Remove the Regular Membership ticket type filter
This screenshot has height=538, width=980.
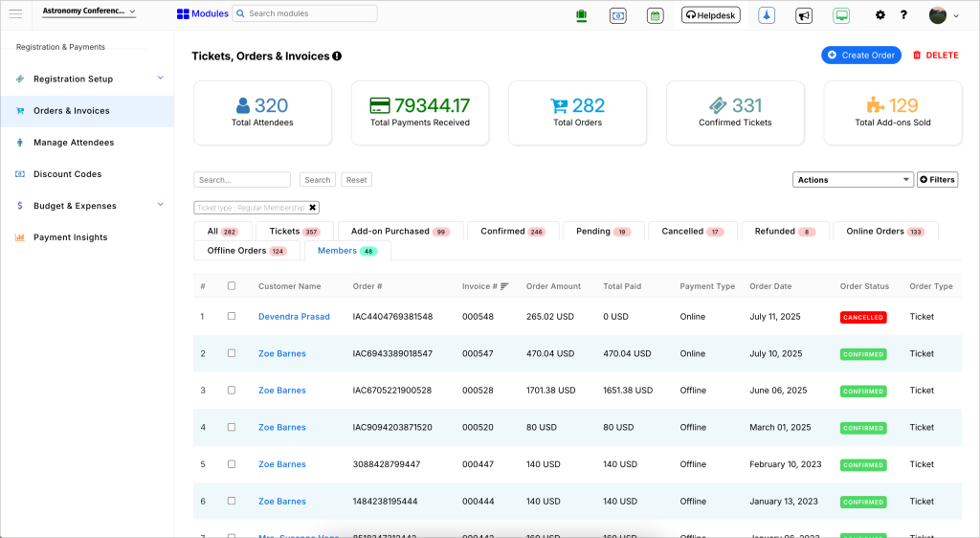(x=313, y=208)
